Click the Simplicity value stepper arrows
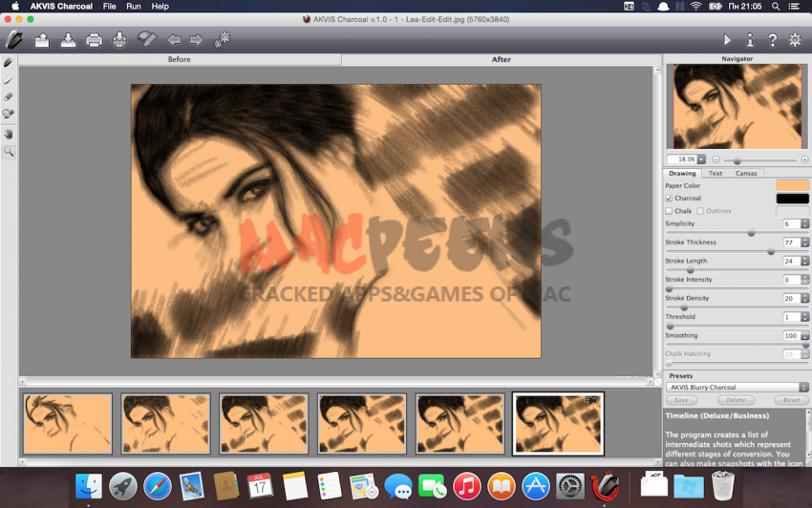 (804, 224)
